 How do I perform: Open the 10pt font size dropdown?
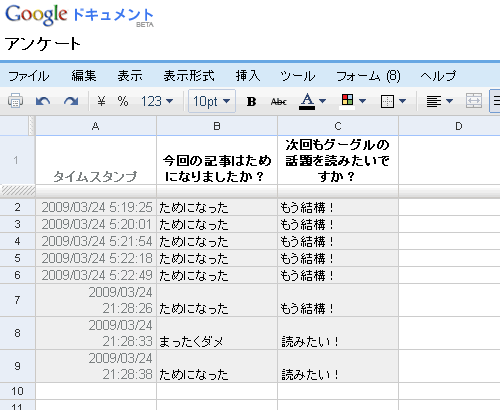pos(212,101)
